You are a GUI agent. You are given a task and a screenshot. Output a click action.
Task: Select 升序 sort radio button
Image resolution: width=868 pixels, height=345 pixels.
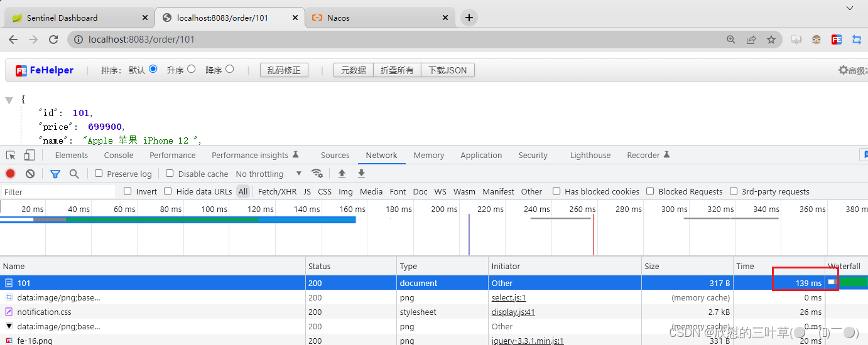point(191,70)
